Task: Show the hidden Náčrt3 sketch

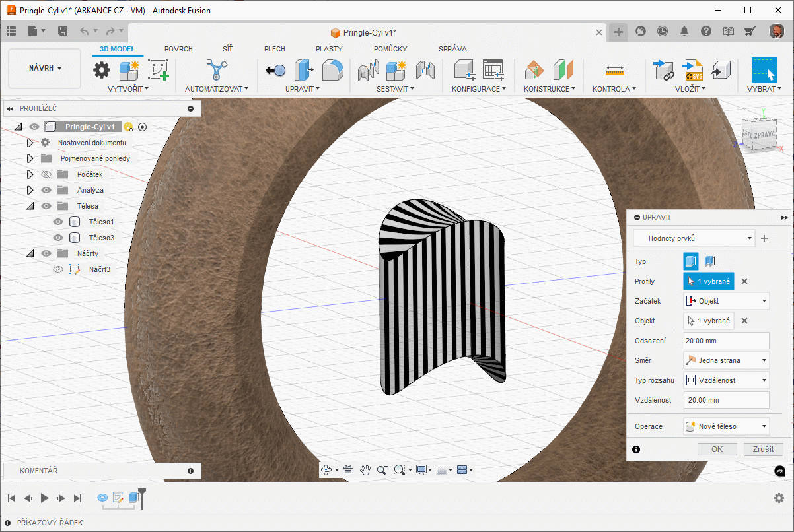Action: pyautogui.click(x=58, y=269)
